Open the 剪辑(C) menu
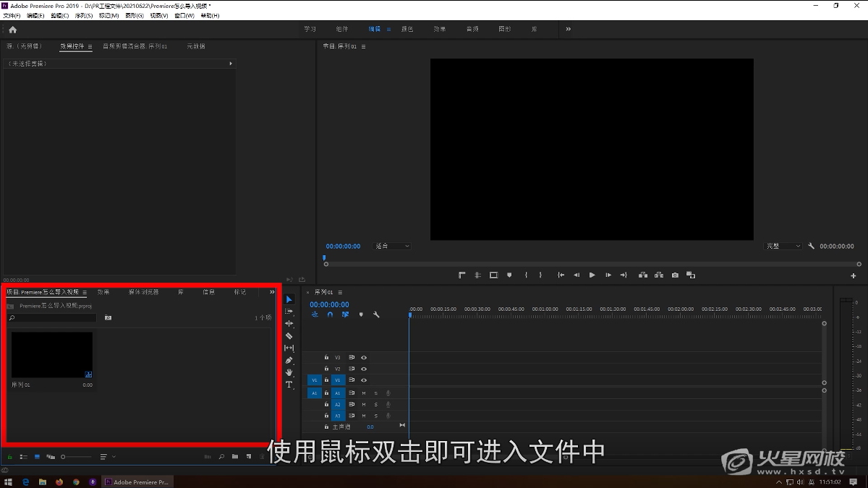The width and height of the screenshot is (868, 488). pos(60,15)
